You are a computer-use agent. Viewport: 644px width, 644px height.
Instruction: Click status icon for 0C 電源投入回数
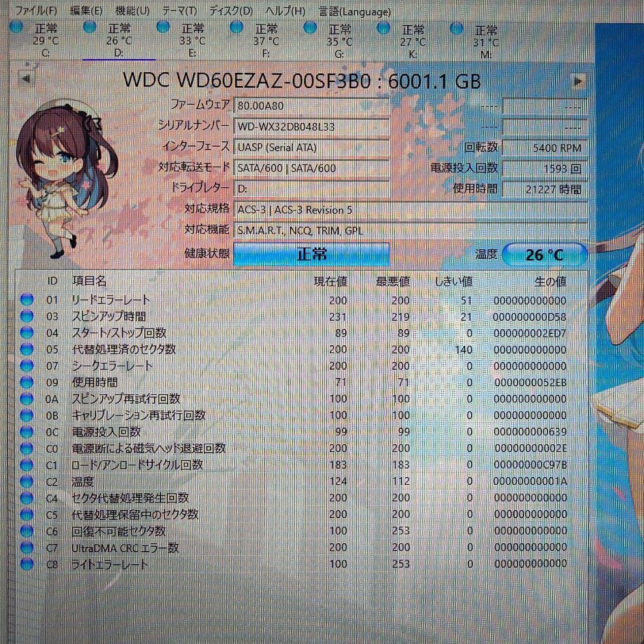point(27,432)
